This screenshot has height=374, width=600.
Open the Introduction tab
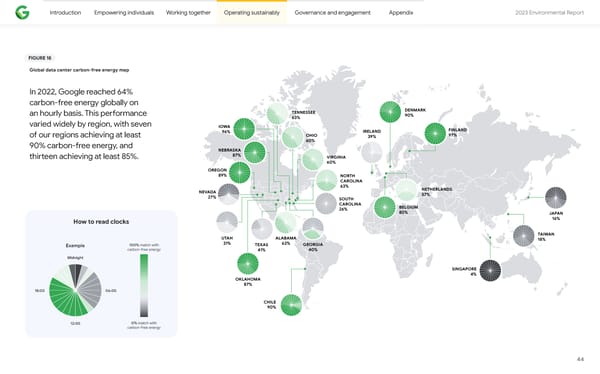(x=65, y=13)
